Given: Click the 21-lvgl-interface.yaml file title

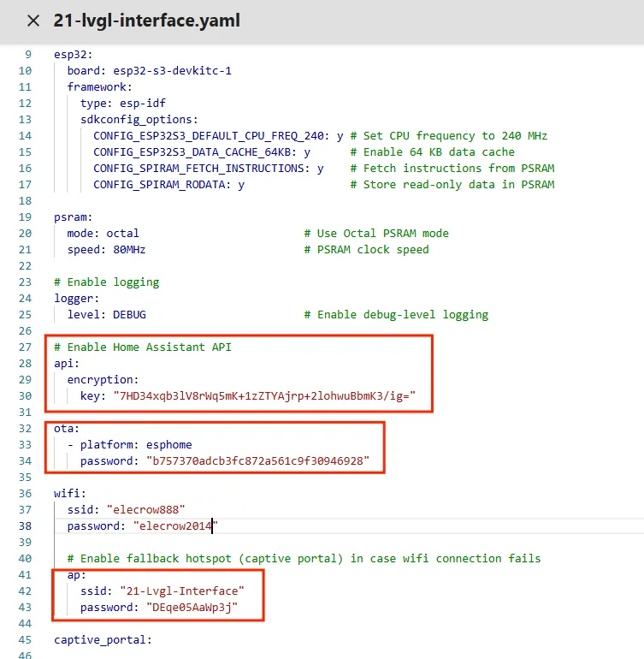Looking at the screenshot, I should pyautogui.click(x=146, y=21).
